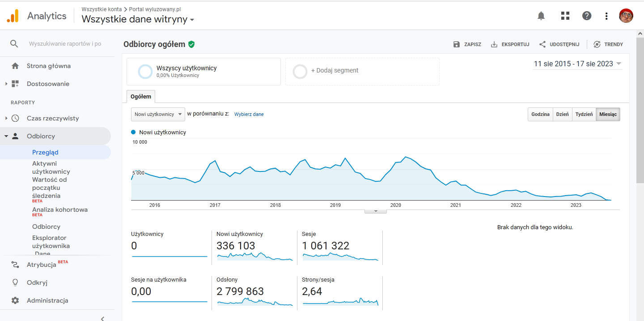
Task: Open the three-dot more options menu
Action: (606, 16)
